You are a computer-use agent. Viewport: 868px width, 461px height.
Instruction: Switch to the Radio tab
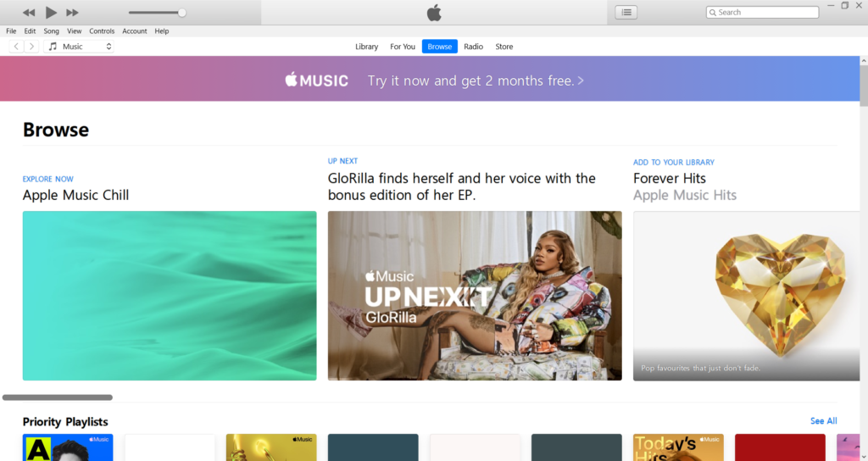(473, 47)
